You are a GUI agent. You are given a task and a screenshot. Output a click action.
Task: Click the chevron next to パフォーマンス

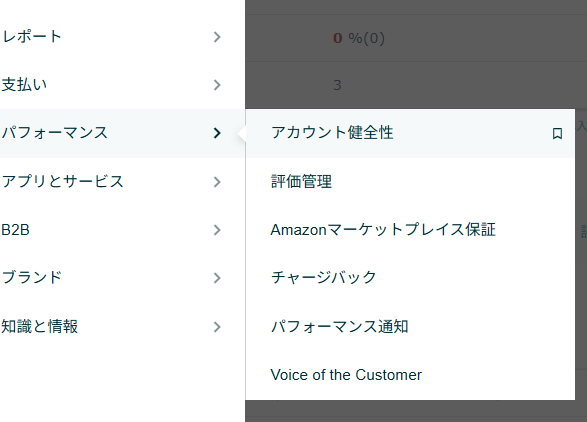[217, 133]
